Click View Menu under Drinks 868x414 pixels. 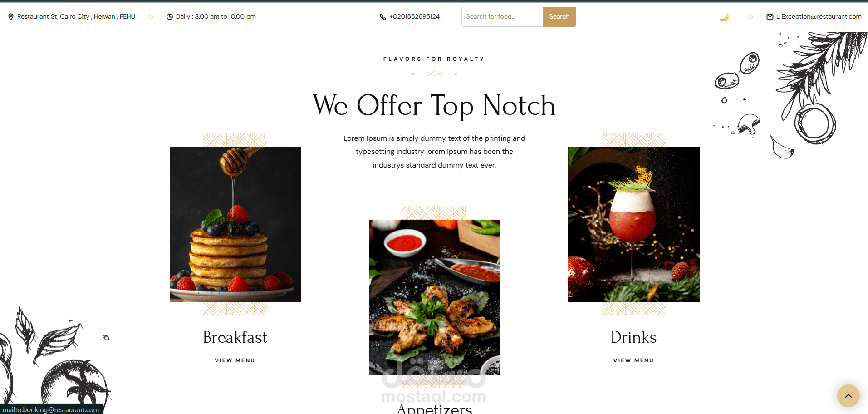click(634, 360)
